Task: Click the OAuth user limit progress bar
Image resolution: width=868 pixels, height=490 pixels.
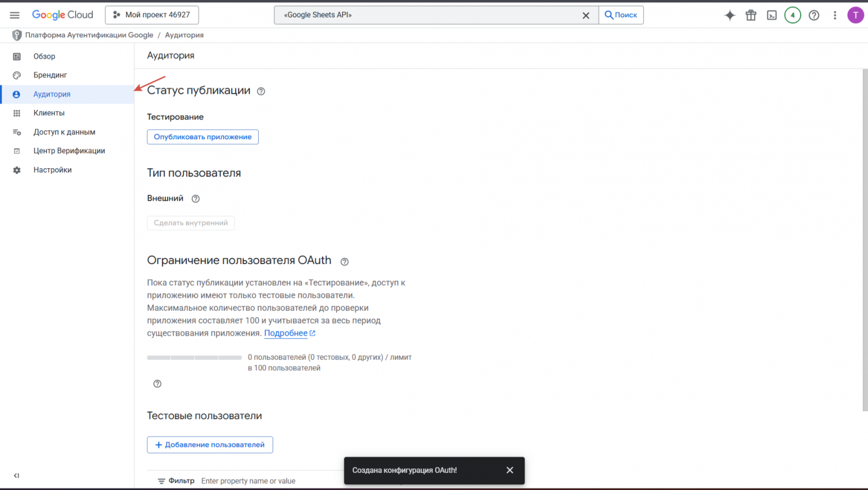Action: (194, 357)
